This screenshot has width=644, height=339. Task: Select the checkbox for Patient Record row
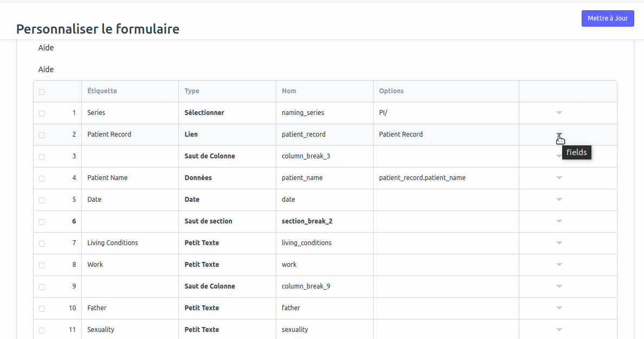click(42, 135)
